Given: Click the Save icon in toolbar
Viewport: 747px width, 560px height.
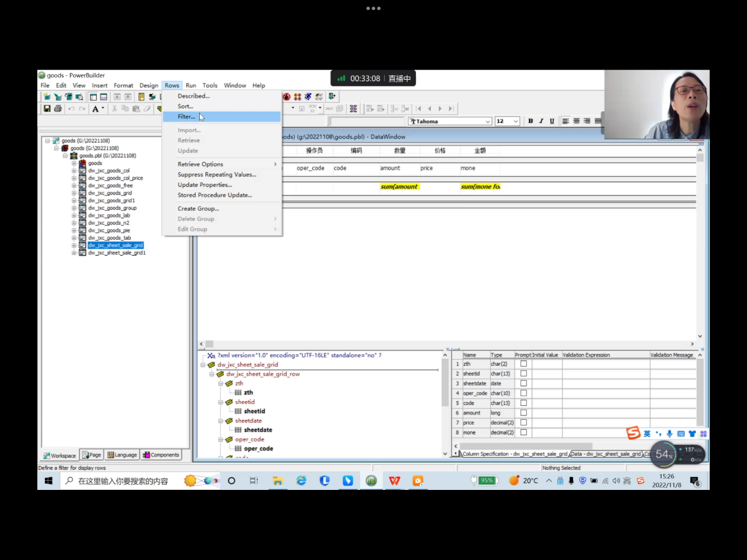Looking at the screenshot, I should [x=47, y=109].
